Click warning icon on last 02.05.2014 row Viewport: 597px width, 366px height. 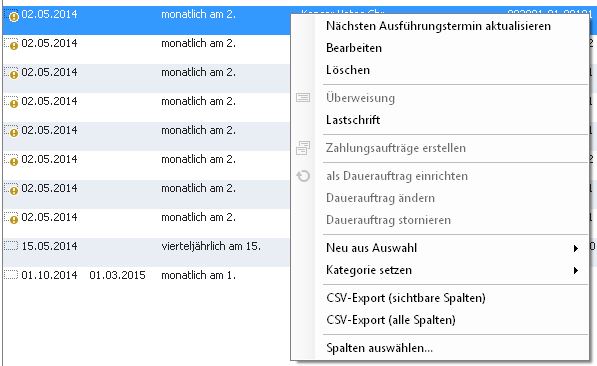point(11,218)
